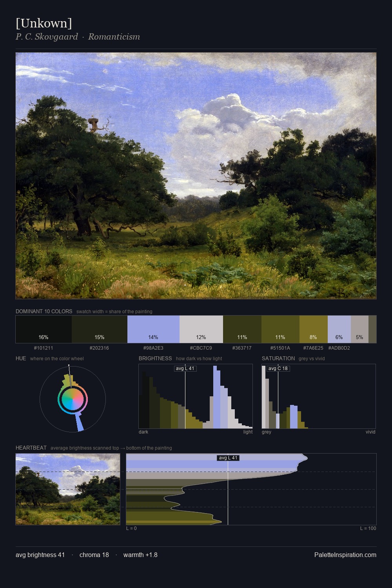The width and height of the screenshot is (392, 588).
Task: Click the 'dark' axis label
Action: coord(143,432)
